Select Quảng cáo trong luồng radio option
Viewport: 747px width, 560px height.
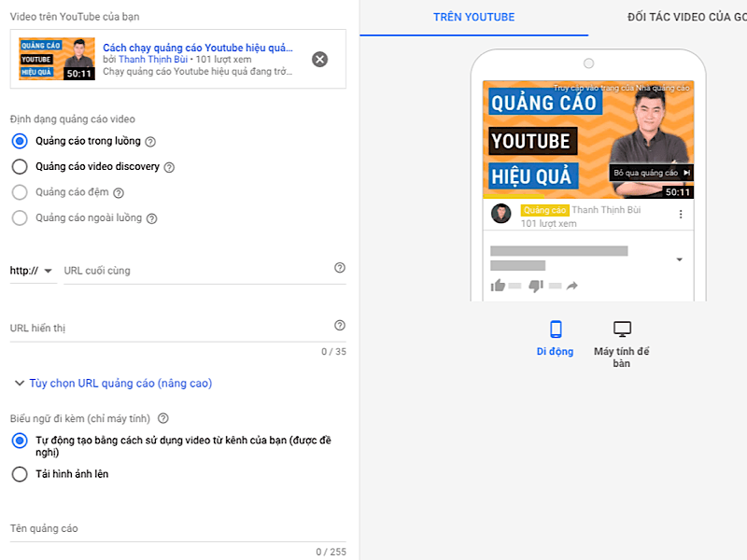[20, 141]
